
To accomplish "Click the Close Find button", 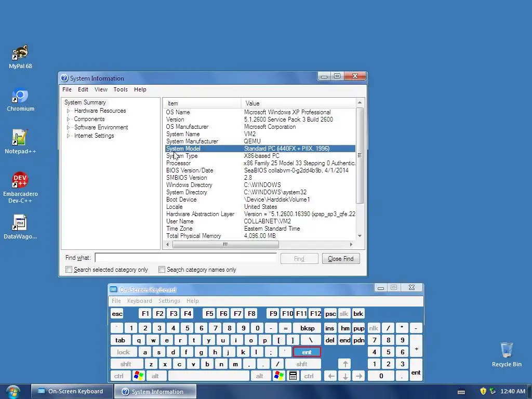I will (x=341, y=259).
